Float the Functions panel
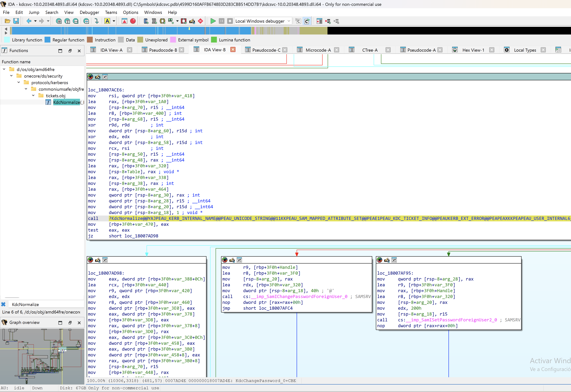Viewport: 571px width, 392px height. pos(70,51)
